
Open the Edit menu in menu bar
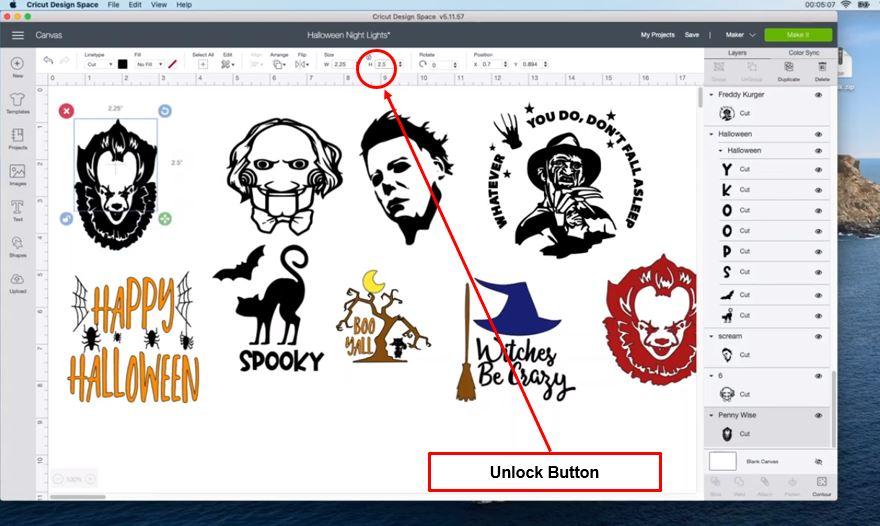point(135,4)
